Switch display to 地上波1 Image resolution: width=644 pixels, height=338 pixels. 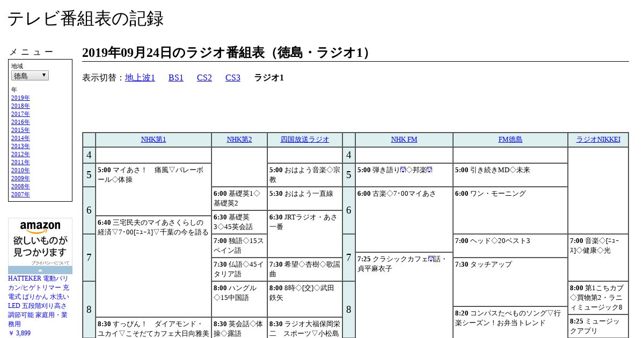(140, 78)
